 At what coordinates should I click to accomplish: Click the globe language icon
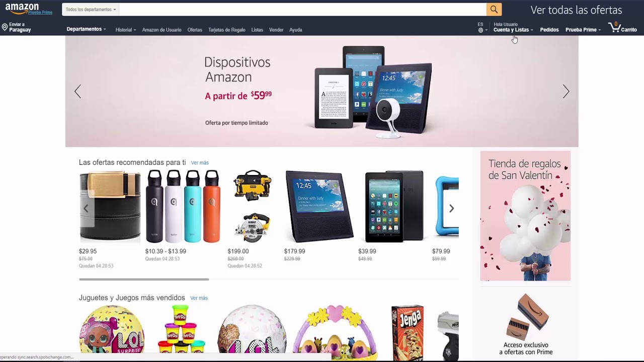click(480, 30)
